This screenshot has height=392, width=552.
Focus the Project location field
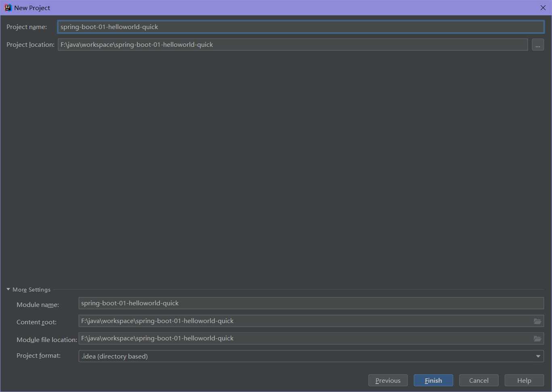(x=293, y=45)
